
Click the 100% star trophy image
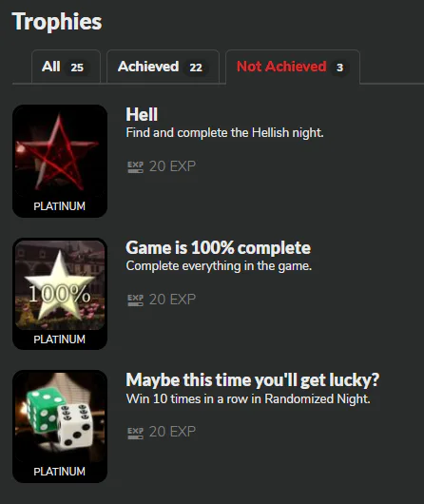60,285
